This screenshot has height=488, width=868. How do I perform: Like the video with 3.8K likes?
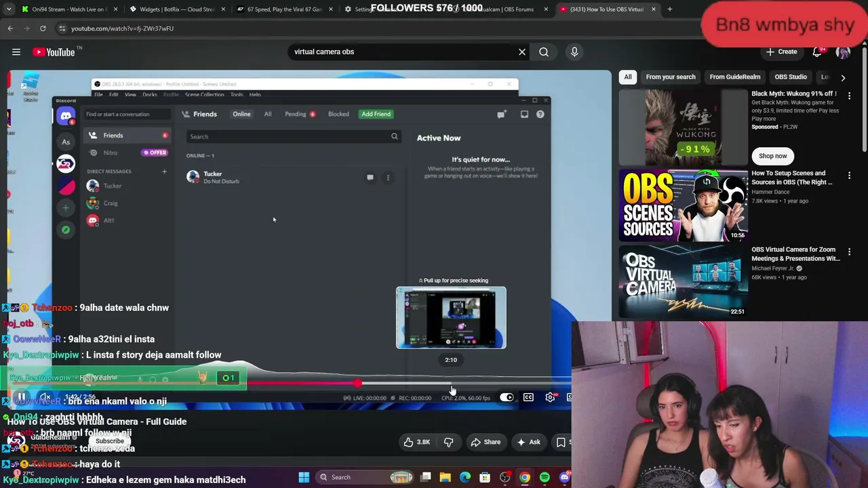click(x=416, y=442)
